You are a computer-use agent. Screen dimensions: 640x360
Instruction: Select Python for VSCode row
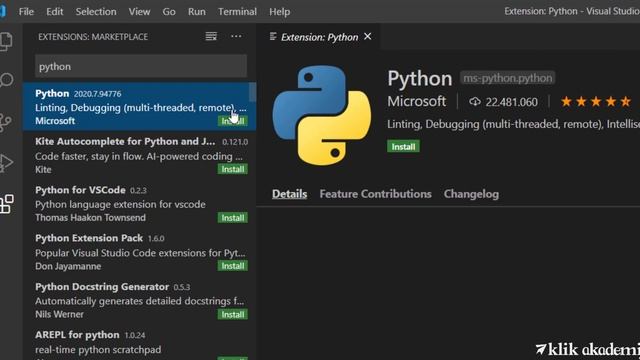pyautogui.click(x=139, y=203)
